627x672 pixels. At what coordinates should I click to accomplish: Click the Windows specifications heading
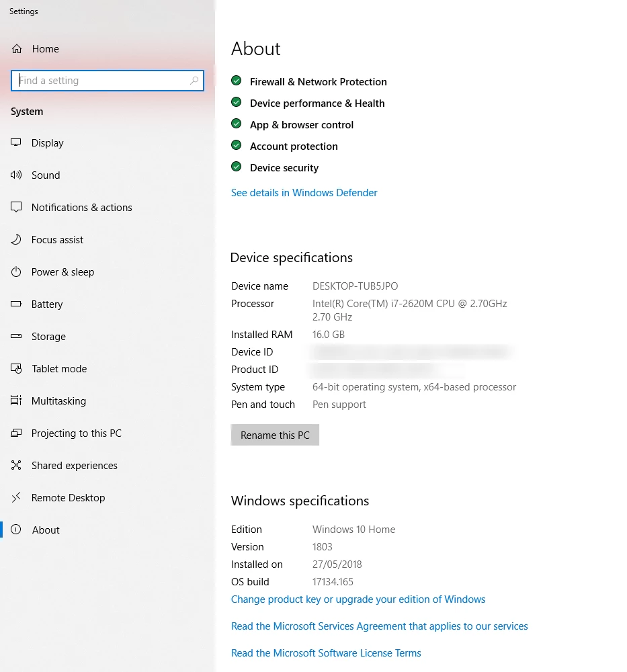click(300, 501)
